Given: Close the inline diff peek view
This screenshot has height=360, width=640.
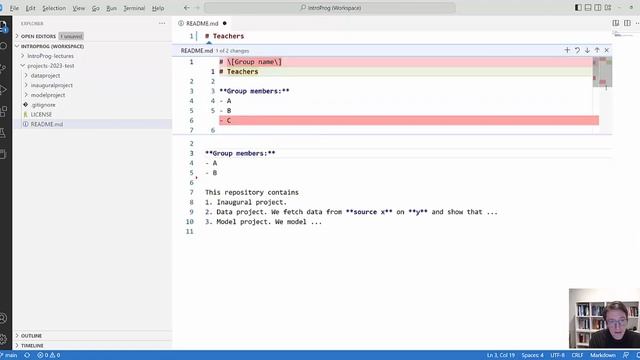Looking at the screenshot, I should coord(607,50).
